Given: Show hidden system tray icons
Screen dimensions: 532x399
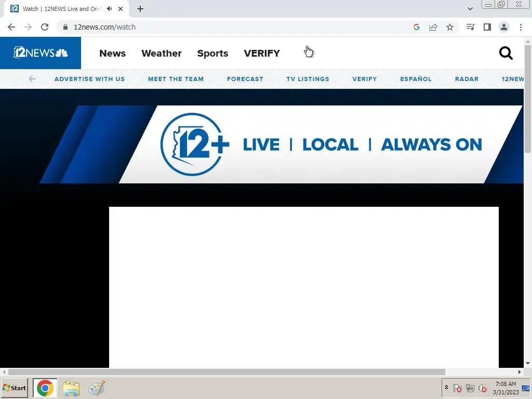Looking at the screenshot, I should (446, 388).
